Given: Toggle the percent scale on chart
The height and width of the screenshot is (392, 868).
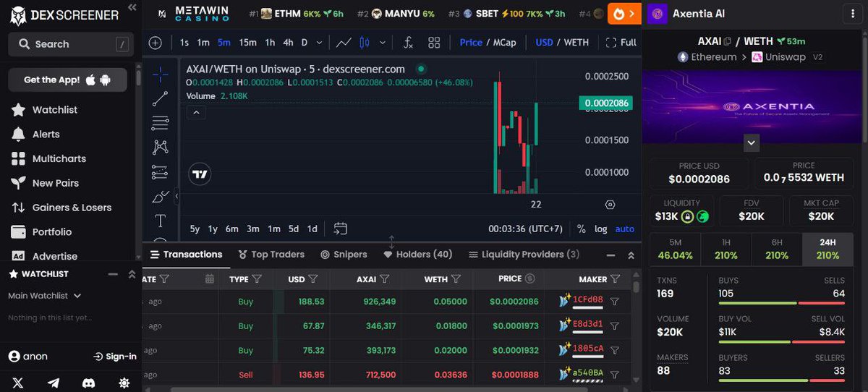Looking at the screenshot, I should (x=581, y=229).
